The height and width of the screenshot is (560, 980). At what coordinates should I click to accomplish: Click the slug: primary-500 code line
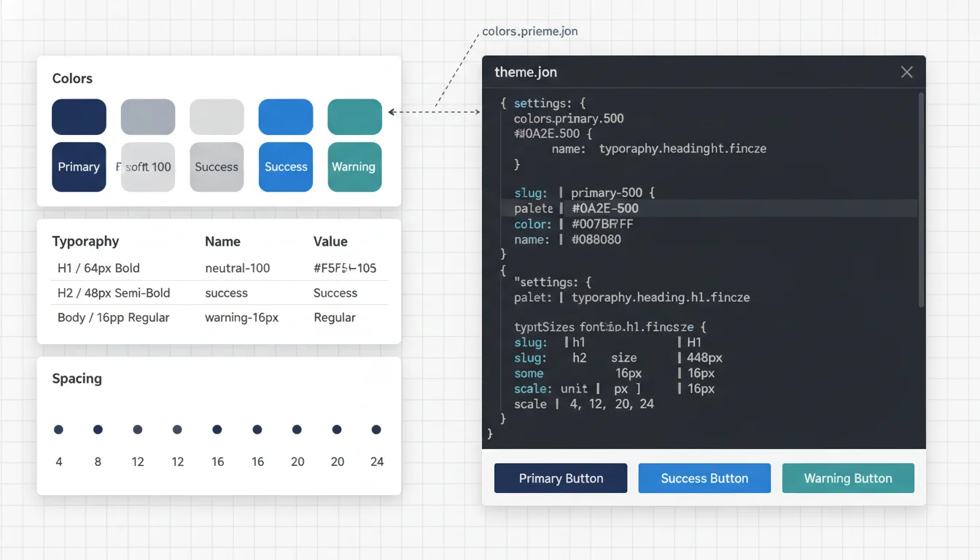coord(585,193)
